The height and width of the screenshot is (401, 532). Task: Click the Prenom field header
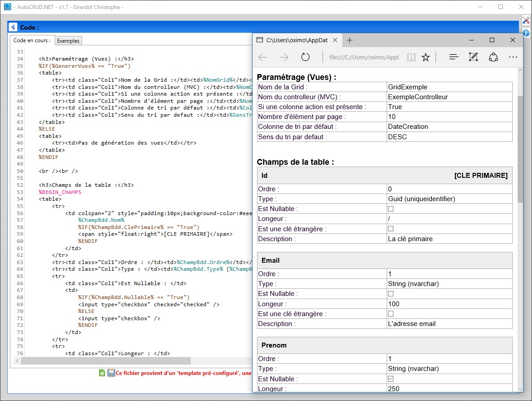[x=385, y=345]
